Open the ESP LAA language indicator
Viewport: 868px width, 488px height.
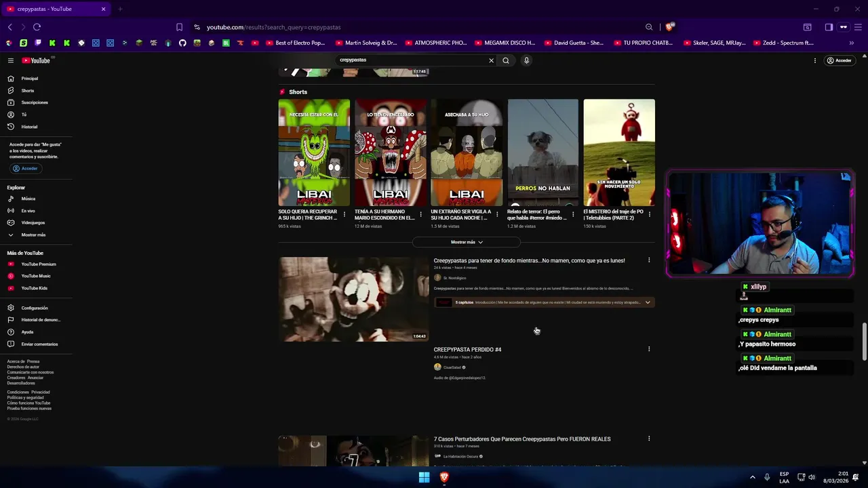[x=784, y=478]
